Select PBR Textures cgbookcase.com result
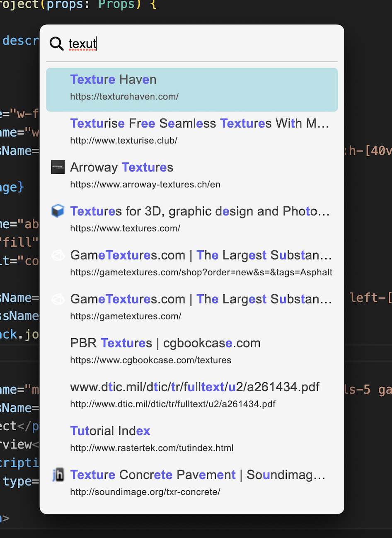Image resolution: width=392 pixels, height=538 pixels. point(165,343)
